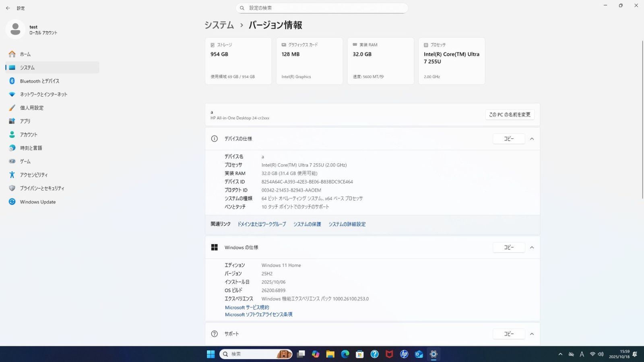Open the Microsoft Store icon

[x=359, y=354]
